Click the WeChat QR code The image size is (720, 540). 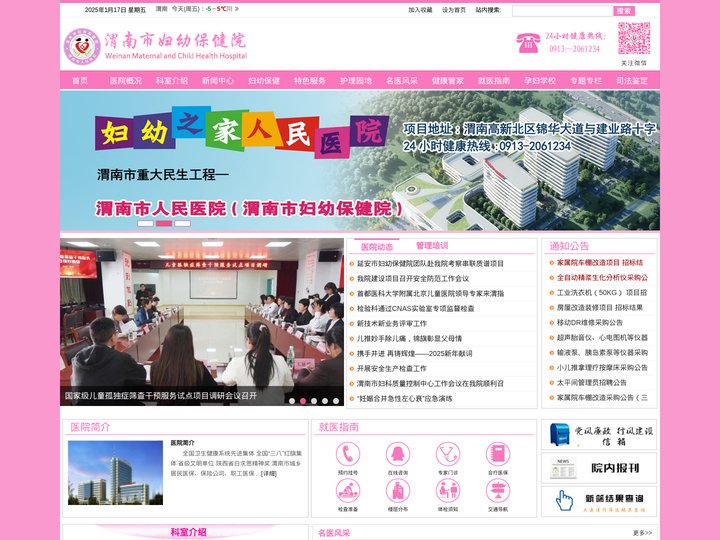coord(634,39)
